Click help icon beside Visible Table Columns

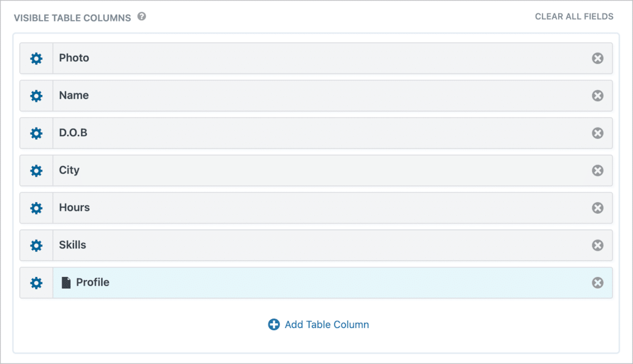pyautogui.click(x=141, y=17)
